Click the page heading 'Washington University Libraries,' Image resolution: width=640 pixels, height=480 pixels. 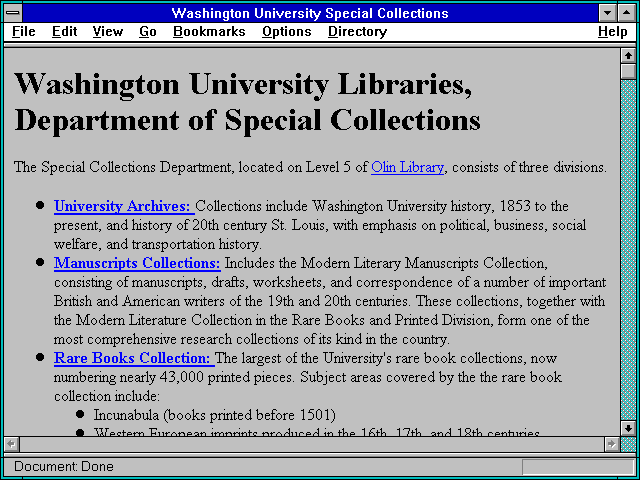[x=243, y=84]
